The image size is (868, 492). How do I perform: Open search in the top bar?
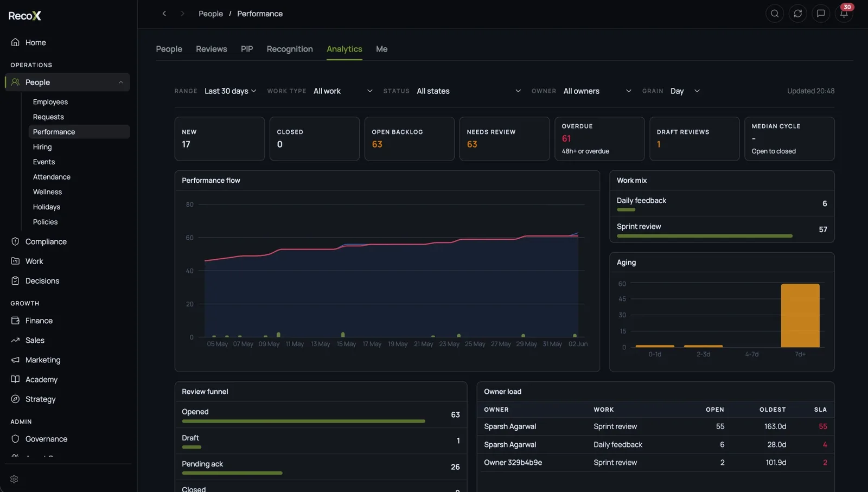(775, 14)
